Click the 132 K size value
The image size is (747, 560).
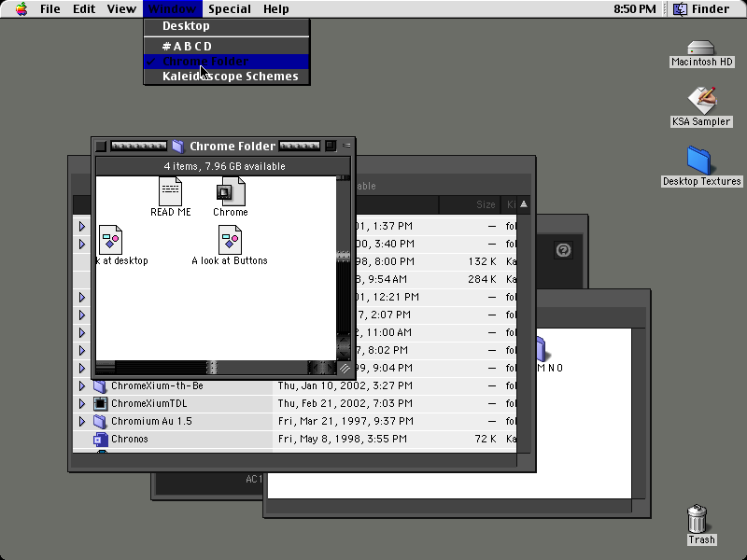click(x=482, y=261)
